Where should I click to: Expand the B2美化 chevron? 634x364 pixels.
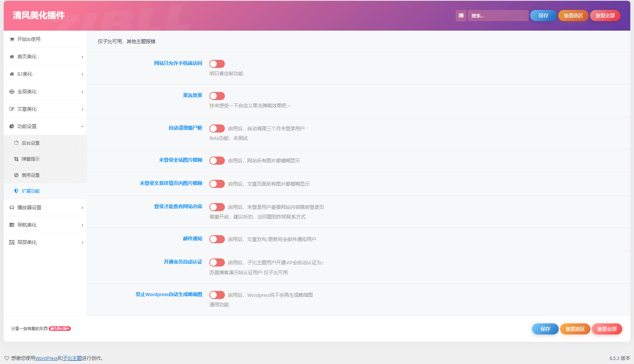tap(82, 74)
